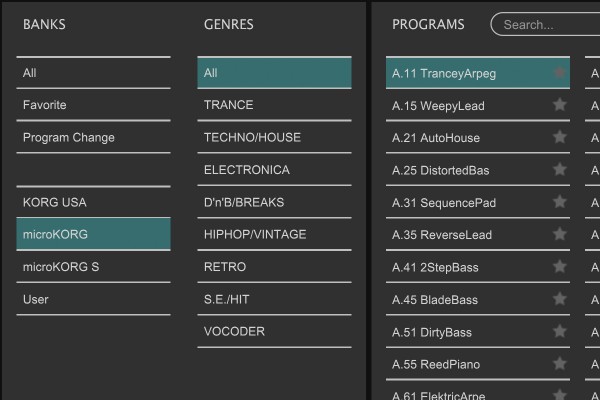The height and width of the screenshot is (400, 600).
Task: Toggle favorite star for A.21 AutoHouse
Action: click(x=559, y=137)
